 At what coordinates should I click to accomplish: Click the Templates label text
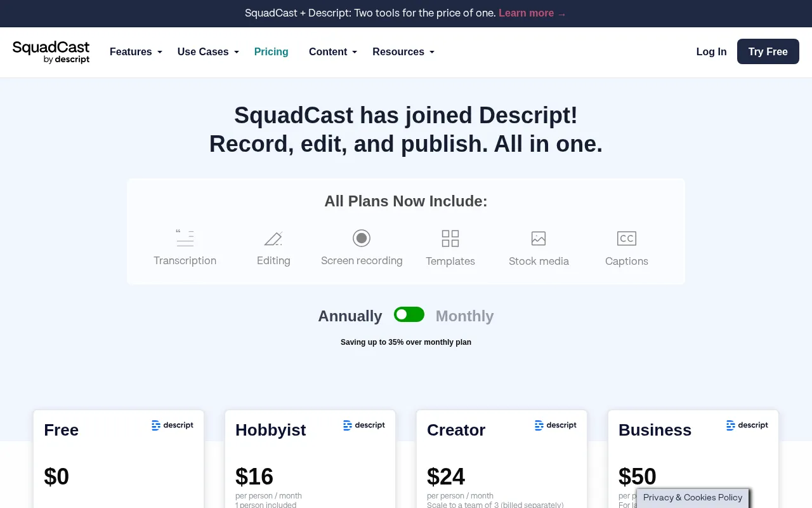point(450,261)
